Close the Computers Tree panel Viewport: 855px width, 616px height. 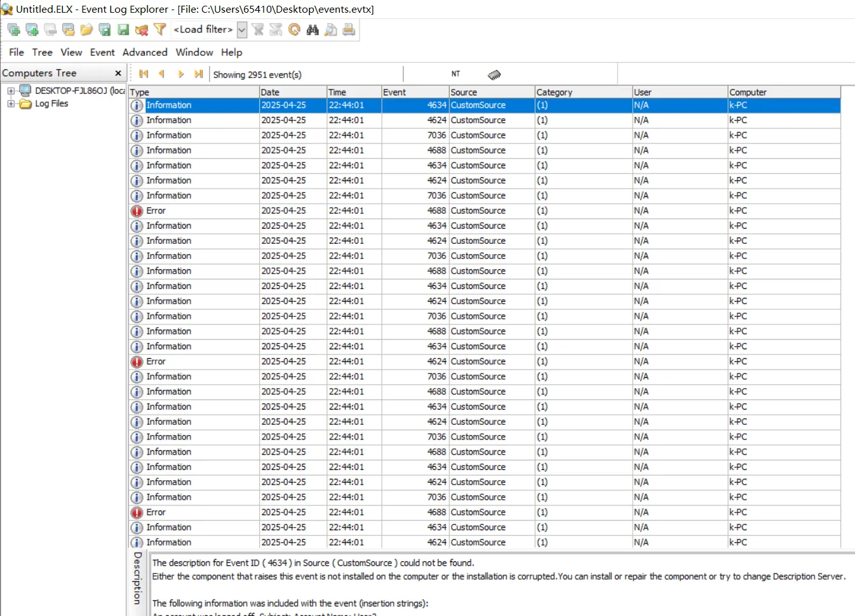coord(118,73)
